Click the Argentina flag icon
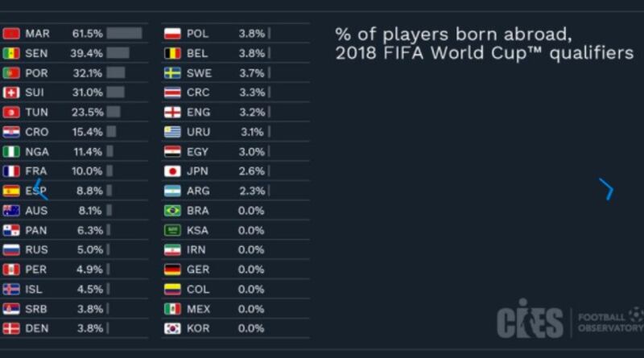 (172, 191)
